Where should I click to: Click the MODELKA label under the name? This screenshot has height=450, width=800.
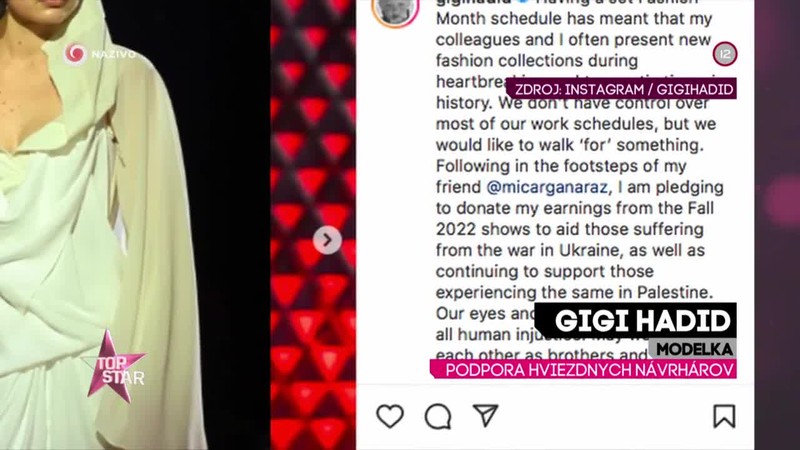tap(694, 349)
